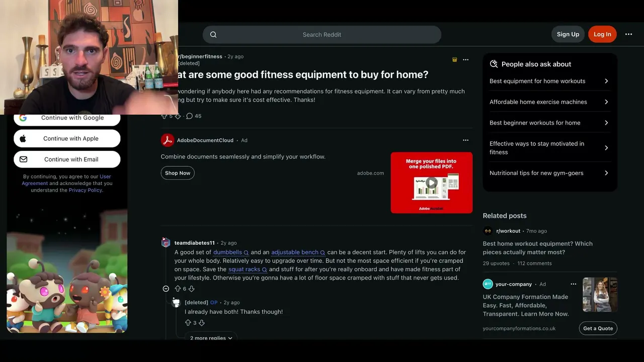This screenshot has height=362, width=644.
Task: Click the yellow archived icon on the post
Action: pos(454,59)
